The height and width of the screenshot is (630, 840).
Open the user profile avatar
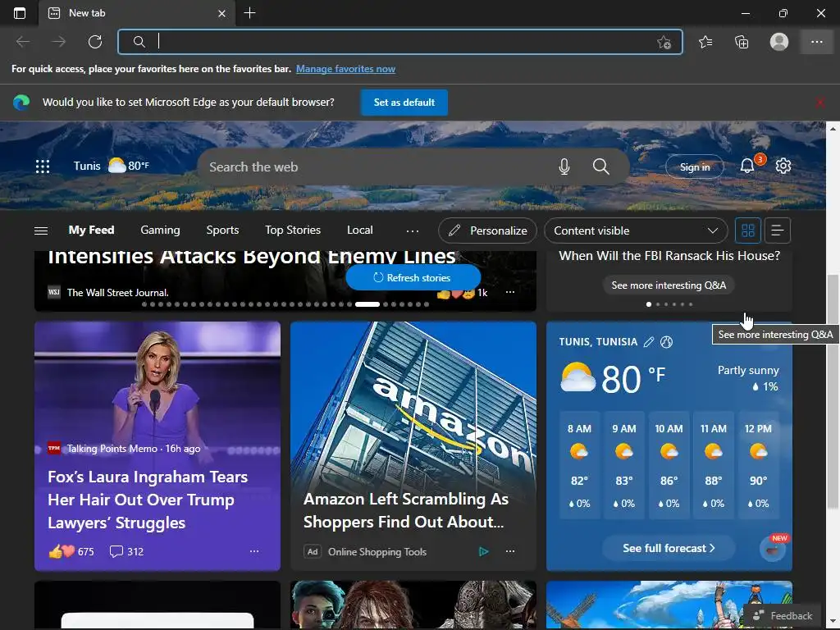point(779,42)
